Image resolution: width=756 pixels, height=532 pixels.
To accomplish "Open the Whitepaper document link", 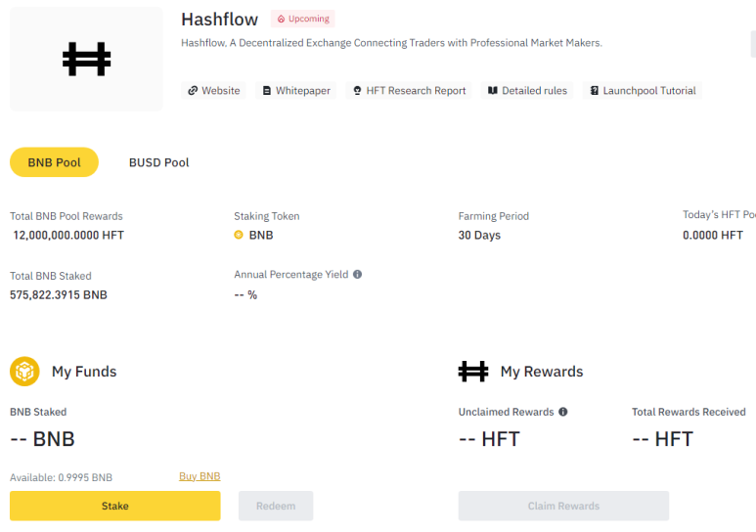I will pyautogui.click(x=296, y=90).
